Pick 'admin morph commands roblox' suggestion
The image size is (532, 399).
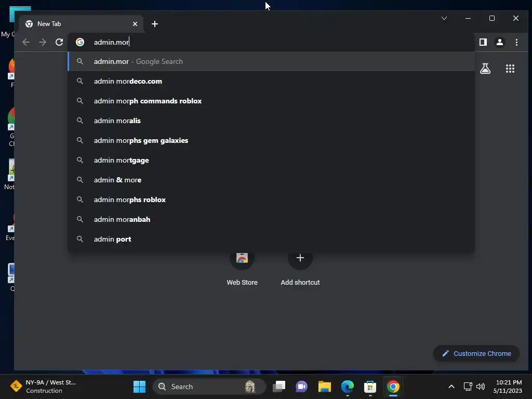tap(271, 101)
